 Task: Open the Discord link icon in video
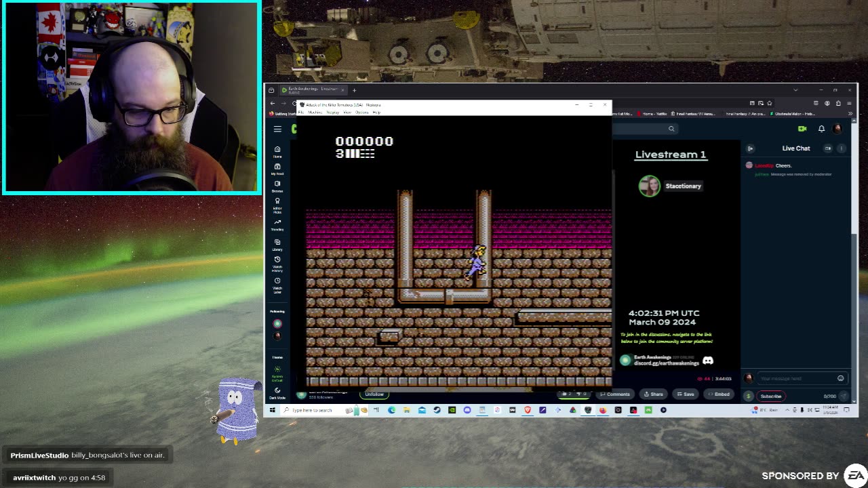click(x=708, y=361)
